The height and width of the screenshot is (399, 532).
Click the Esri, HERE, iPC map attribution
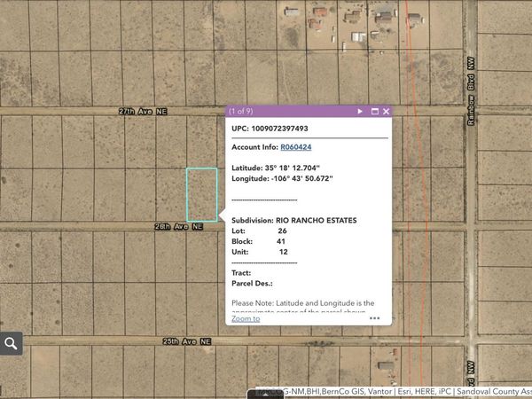click(425, 392)
